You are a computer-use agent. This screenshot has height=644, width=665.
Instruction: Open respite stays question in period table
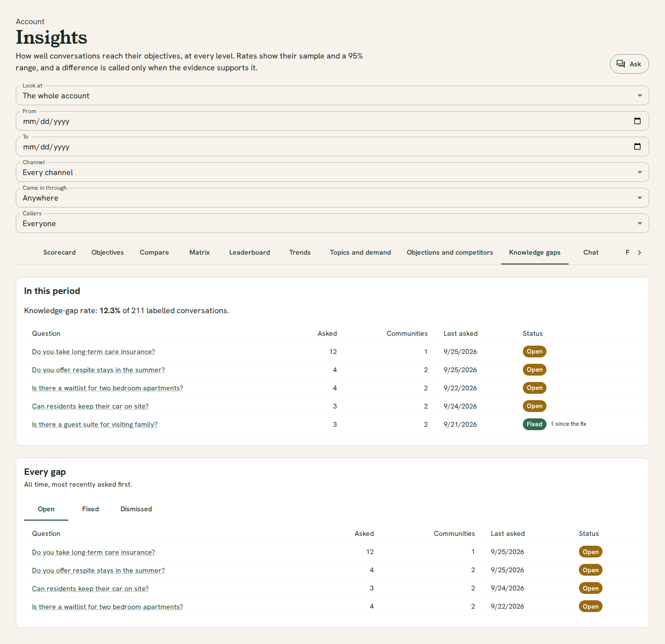tap(98, 370)
